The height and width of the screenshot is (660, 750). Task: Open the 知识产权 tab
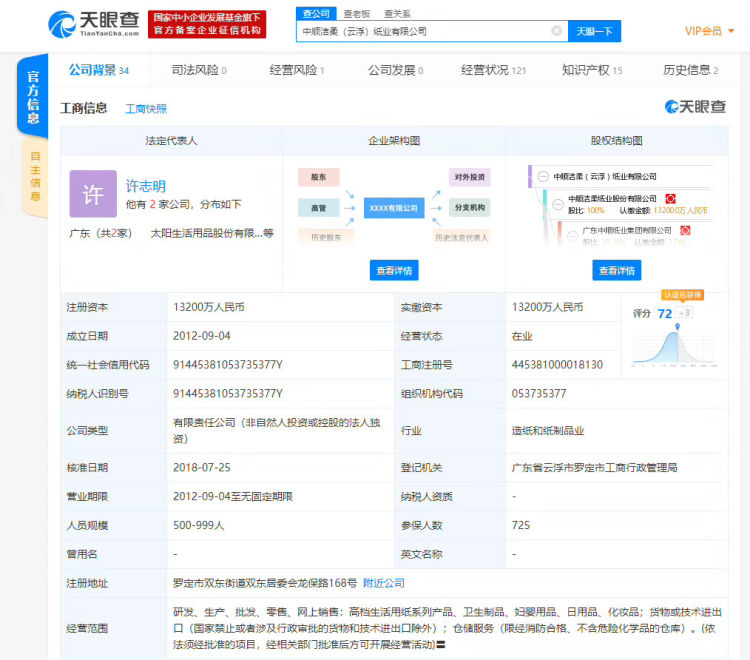(592, 70)
